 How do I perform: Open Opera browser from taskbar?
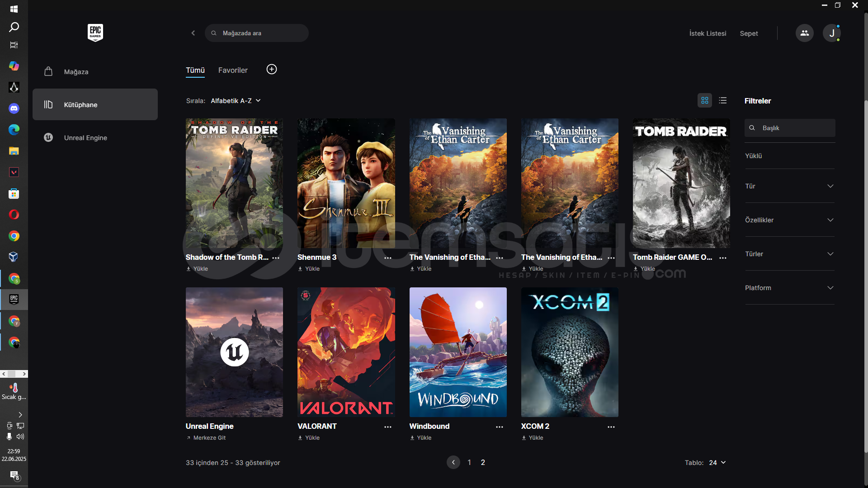[14, 215]
